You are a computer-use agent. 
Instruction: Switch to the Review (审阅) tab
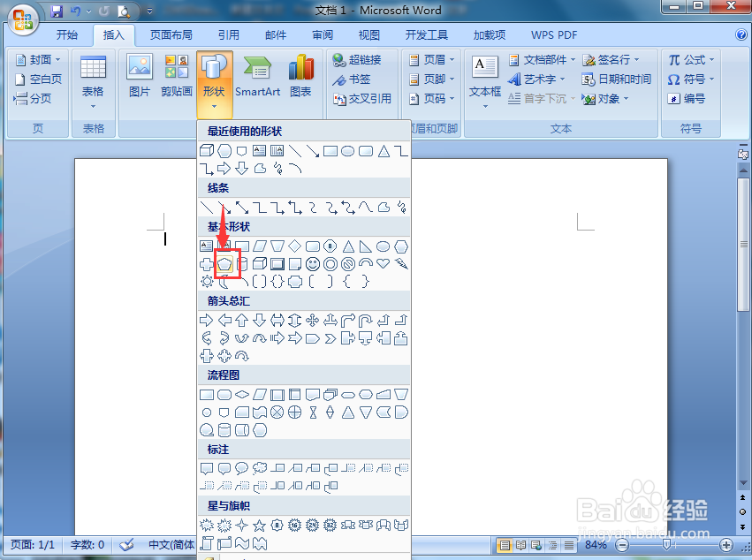point(323,34)
